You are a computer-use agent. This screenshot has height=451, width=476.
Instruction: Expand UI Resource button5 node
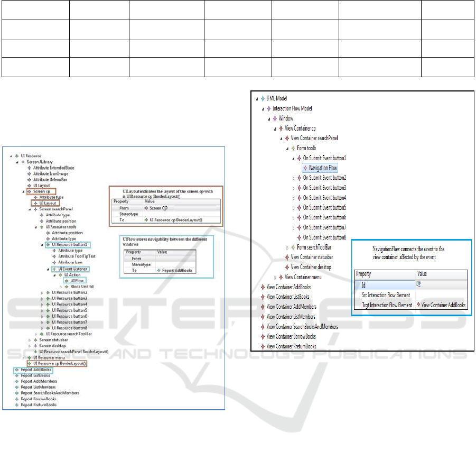[41, 310]
